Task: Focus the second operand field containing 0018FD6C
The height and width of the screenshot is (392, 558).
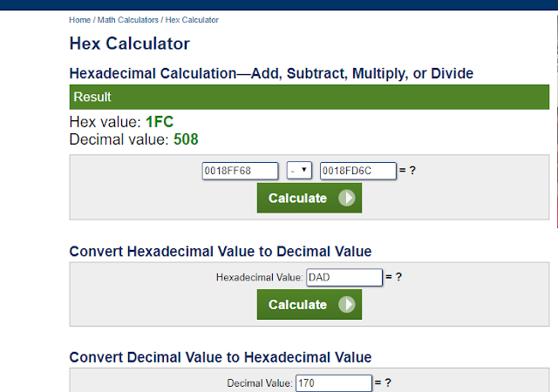Action: tap(358, 171)
